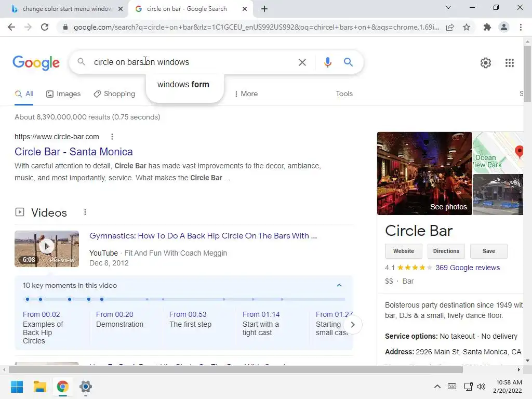This screenshot has width=532, height=399.
Task: Save Circle Bar to your lists
Action: 488,251
